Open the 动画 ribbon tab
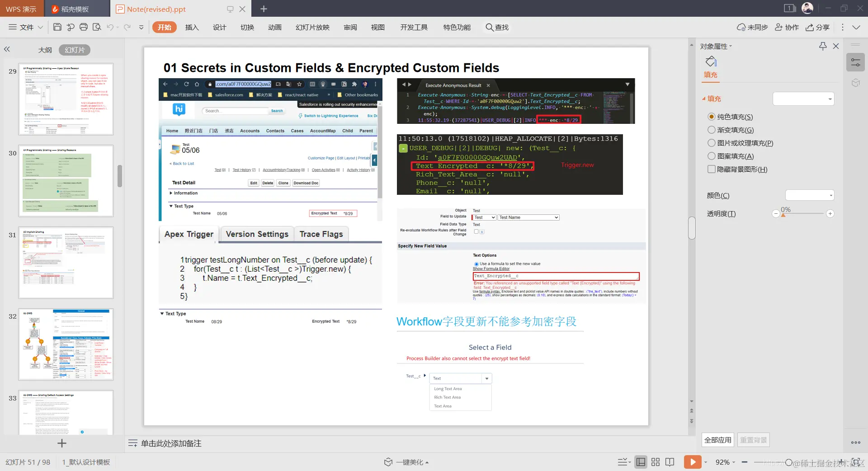 (275, 27)
